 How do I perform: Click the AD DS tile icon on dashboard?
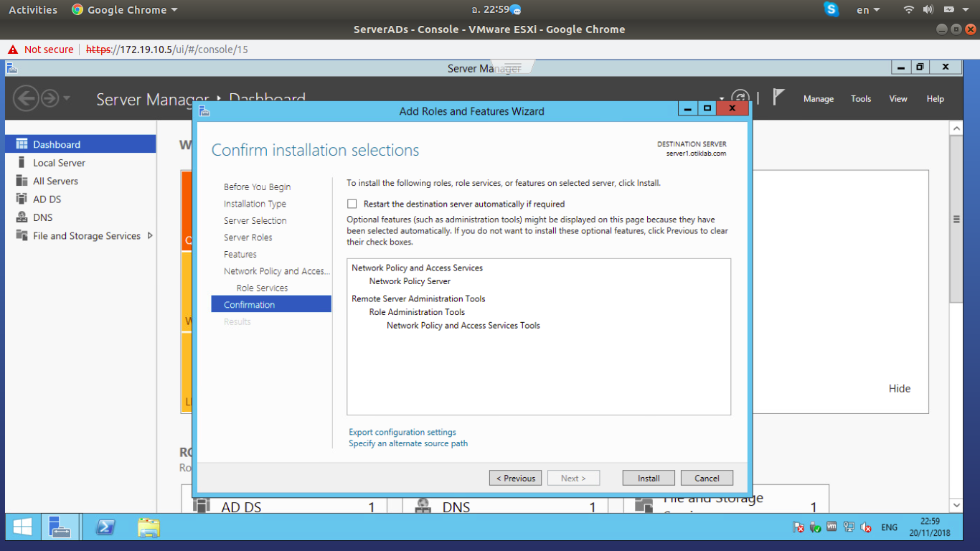pos(202,507)
